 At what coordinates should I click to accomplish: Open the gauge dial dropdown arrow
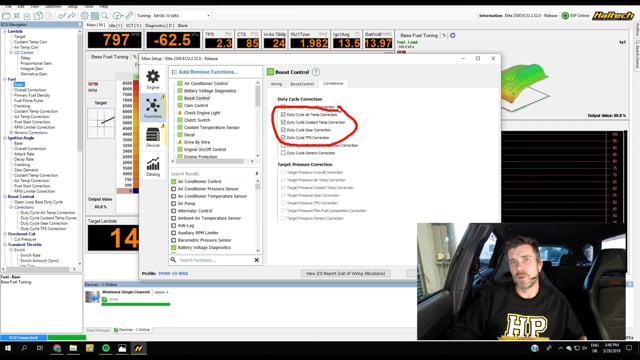click(x=122, y=16)
